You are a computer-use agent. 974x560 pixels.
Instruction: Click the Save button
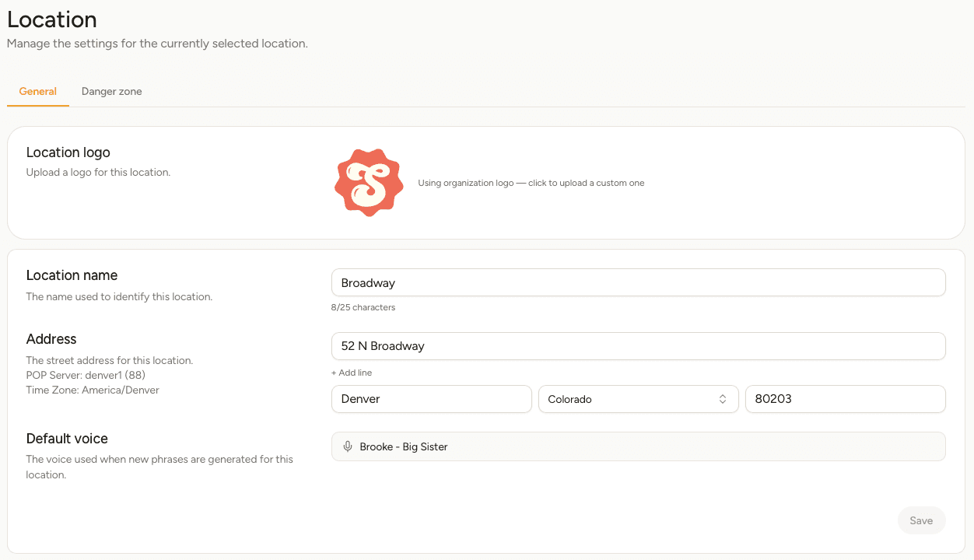point(921,520)
